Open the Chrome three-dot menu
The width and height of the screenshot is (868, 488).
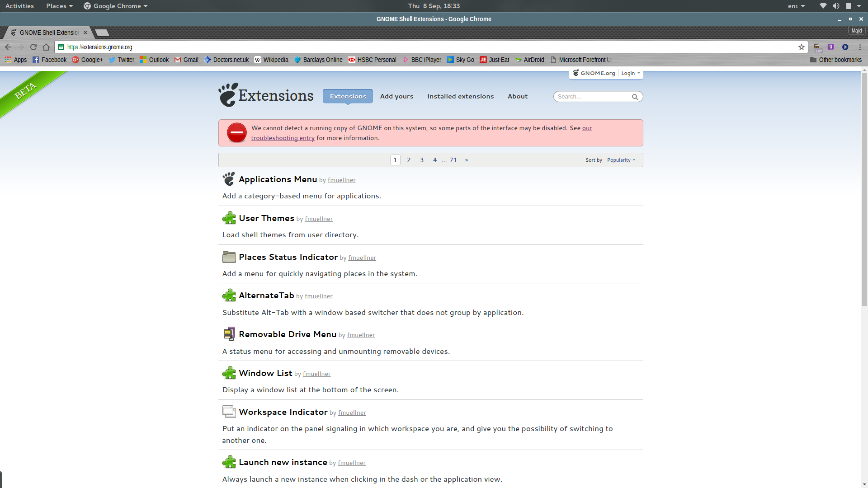tap(860, 47)
